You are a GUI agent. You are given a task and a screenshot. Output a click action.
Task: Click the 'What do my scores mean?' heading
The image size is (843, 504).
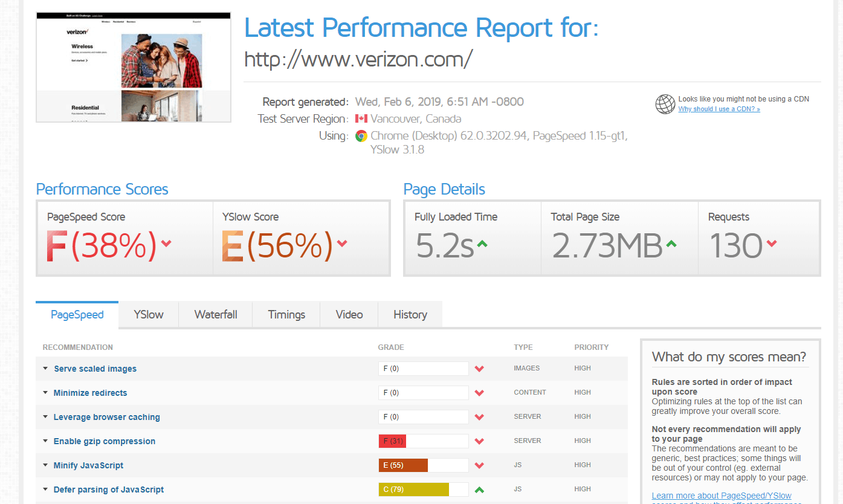tap(729, 357)
